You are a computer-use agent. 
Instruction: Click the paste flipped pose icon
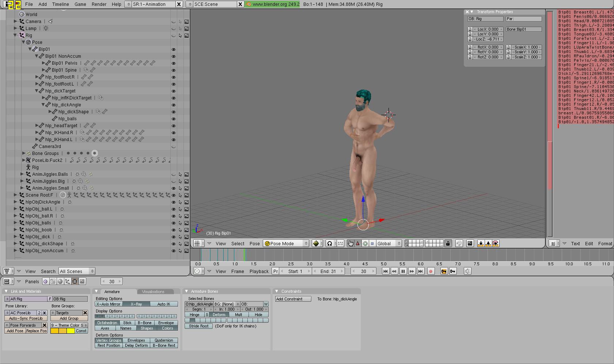click(x=496, y=243)
